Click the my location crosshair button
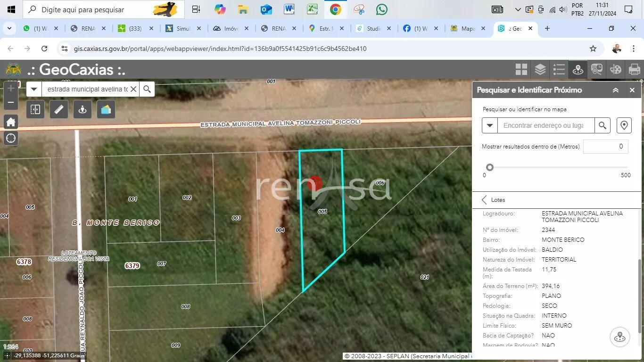Screen dimensions: 644x362 point(11,138)
